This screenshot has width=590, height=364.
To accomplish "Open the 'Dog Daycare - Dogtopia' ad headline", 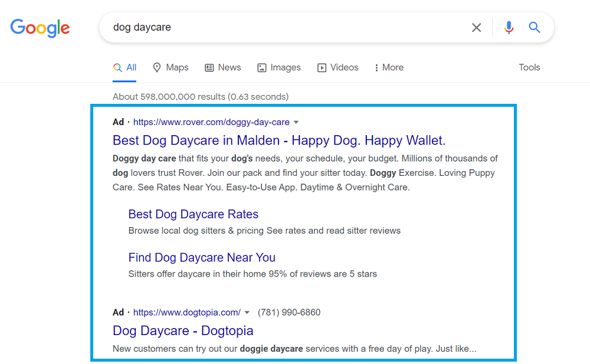I will [183, 331].
